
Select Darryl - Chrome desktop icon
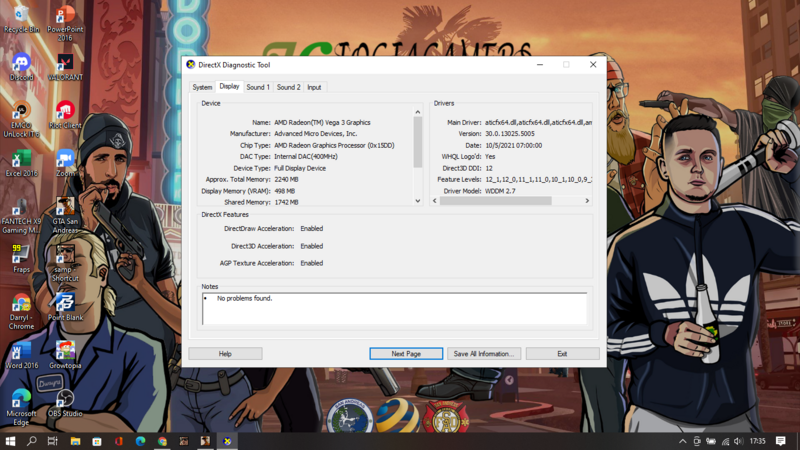(21, 312)
